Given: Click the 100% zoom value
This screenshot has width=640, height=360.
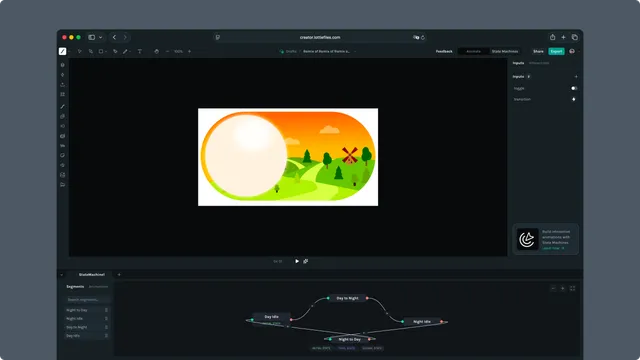Looking at the screenshot, I should click(178, 51).
